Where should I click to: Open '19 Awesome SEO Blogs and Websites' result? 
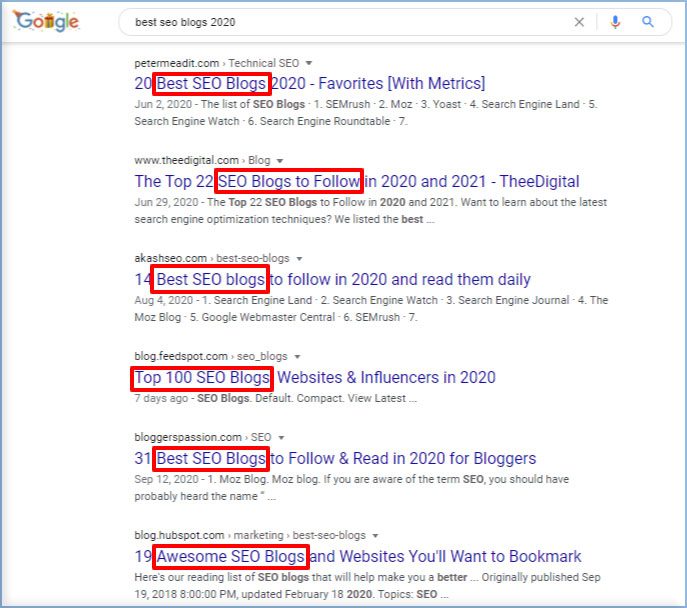pyautogui.click(x=358, y=556)
